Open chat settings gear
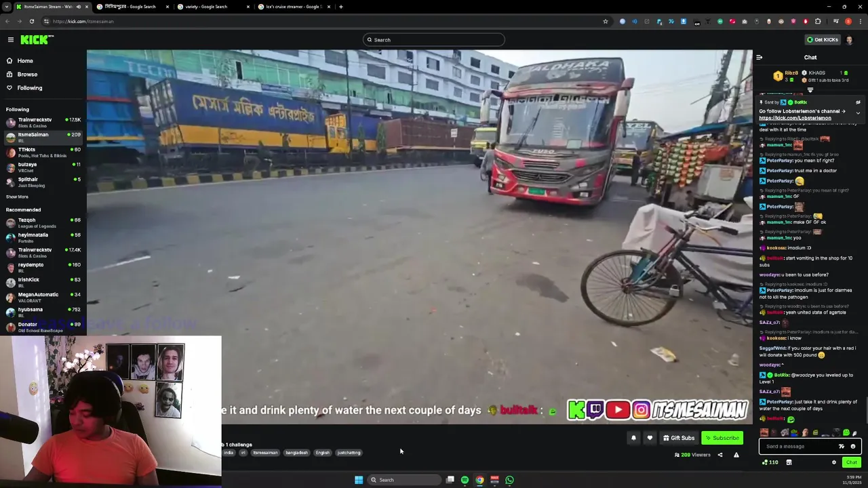Viewport: 868px width, 488px height. click(834, 462)
